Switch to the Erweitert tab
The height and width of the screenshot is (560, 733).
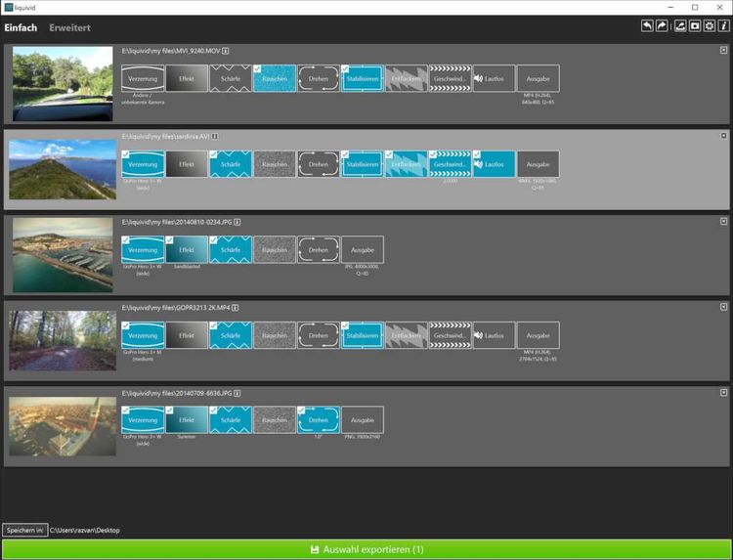(x=69, y=27)
